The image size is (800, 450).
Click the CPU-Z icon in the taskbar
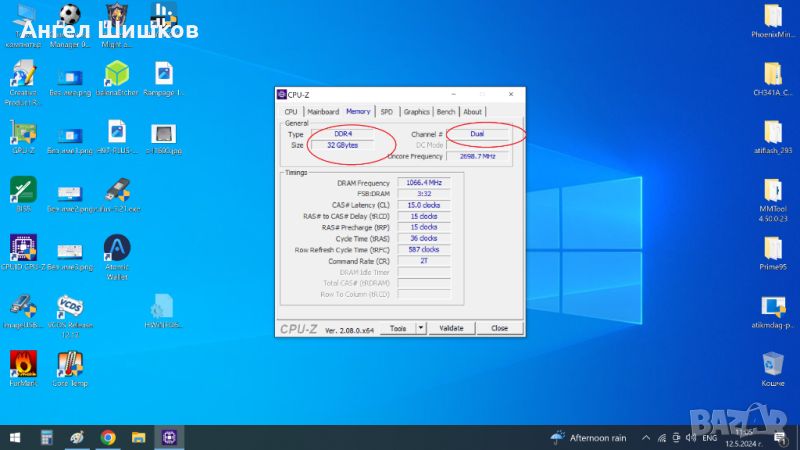point(169,438)
